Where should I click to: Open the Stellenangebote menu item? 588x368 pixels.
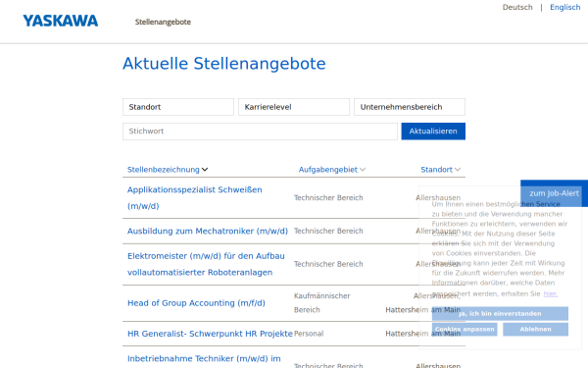tap(163, 22)
